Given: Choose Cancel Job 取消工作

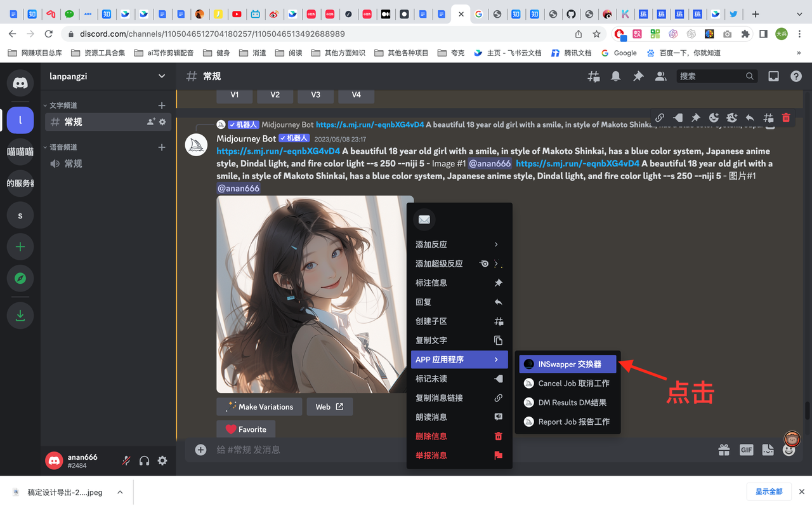Looking at the screenshot, I should (x=568, y=384).
